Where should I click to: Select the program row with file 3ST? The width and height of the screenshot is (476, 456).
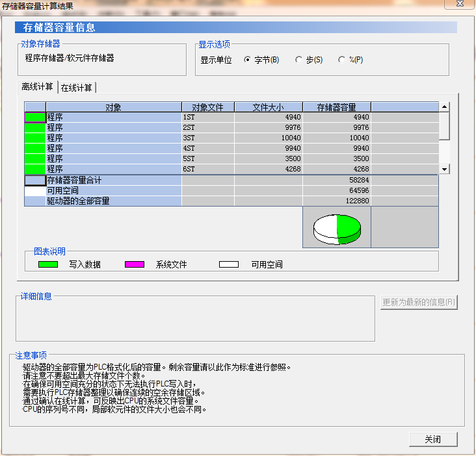click(113, 138)
